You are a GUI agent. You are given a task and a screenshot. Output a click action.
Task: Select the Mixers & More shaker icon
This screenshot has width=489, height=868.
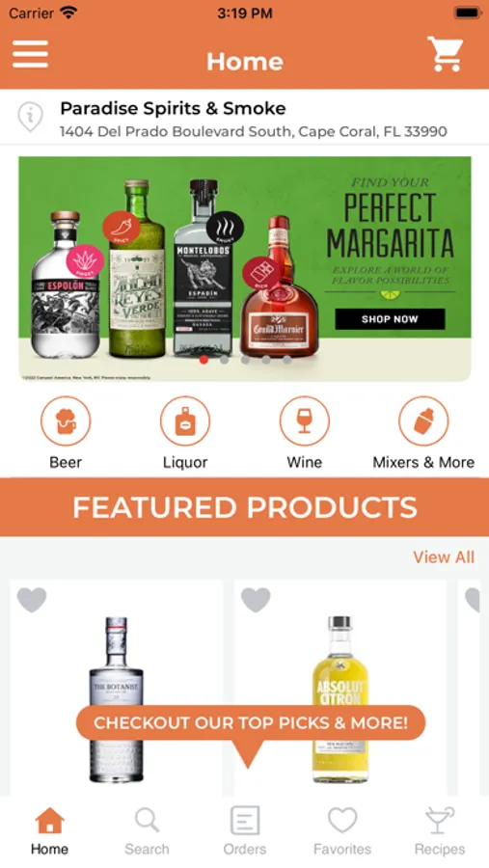click(423, 420)
